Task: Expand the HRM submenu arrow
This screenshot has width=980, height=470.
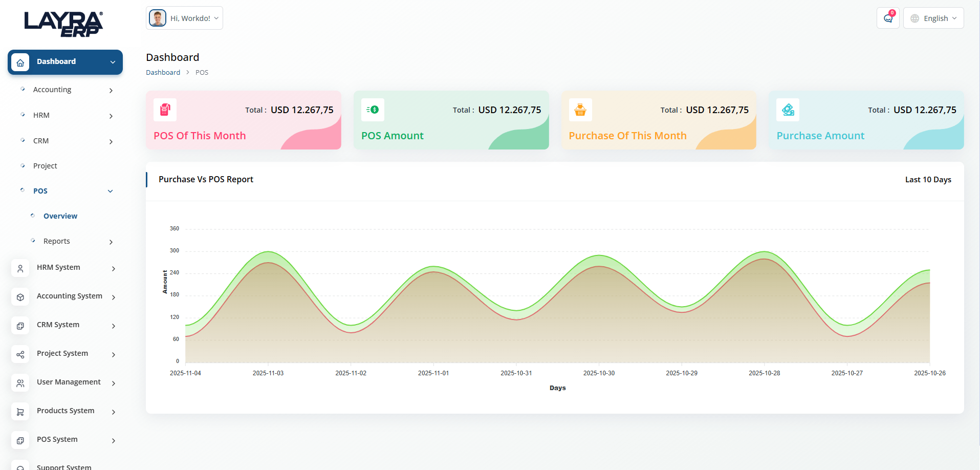Action: (x=111, y=116)
